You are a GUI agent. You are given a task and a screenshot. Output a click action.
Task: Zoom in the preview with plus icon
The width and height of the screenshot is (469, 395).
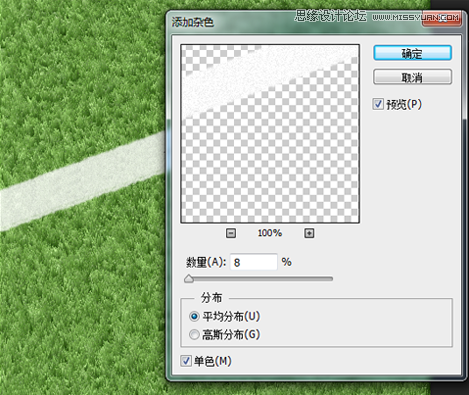[309, 233]
